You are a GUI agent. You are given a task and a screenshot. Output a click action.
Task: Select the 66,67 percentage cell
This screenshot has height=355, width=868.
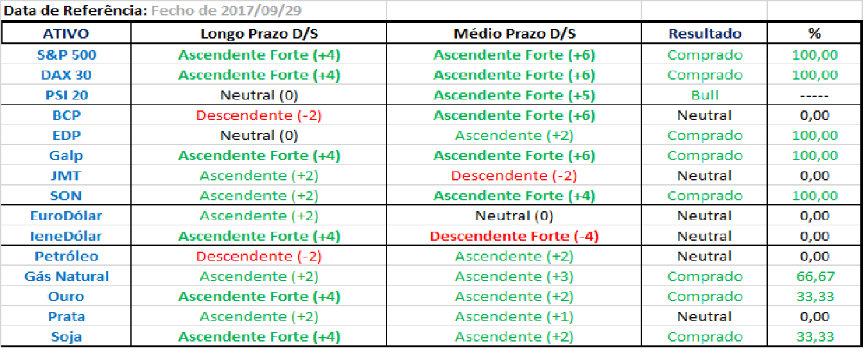coord(814,277)
